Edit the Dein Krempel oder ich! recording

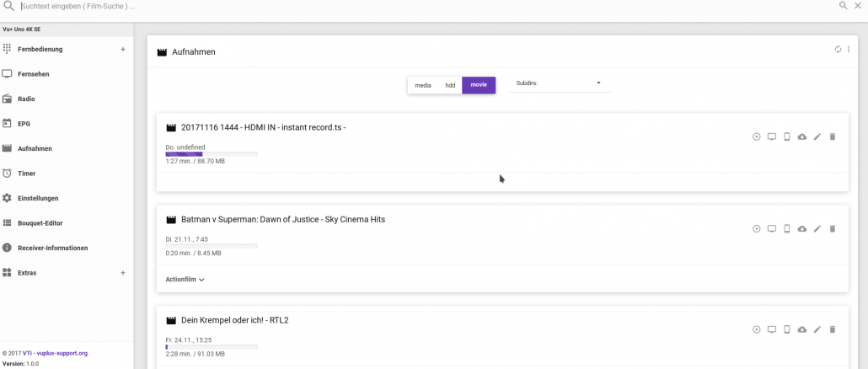click(x=817, y=329)
